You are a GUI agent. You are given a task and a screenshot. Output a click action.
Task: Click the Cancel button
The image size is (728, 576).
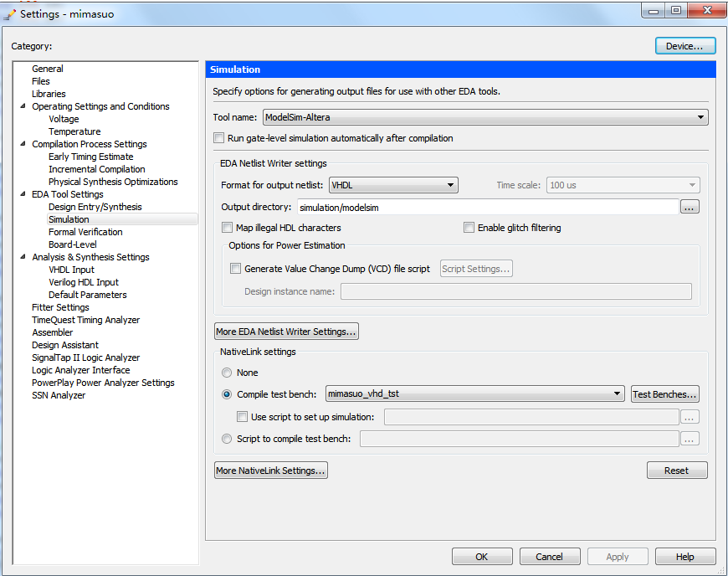coord(550,557)
